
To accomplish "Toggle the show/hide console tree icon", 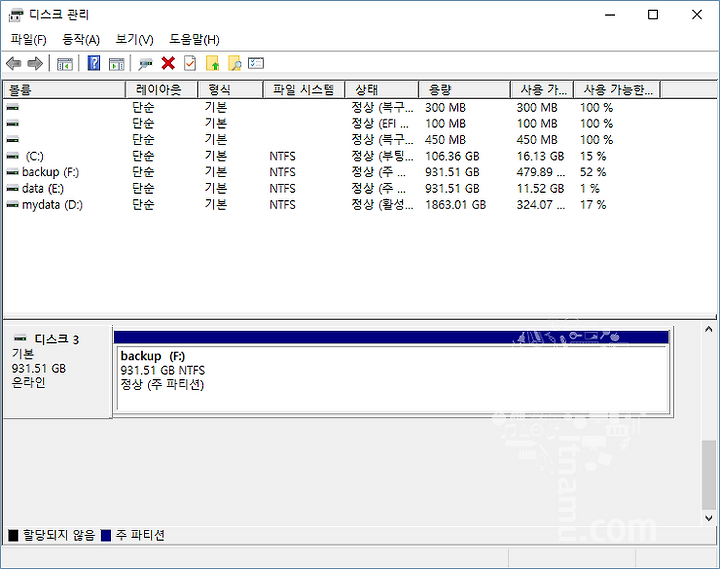I will pyautogui.click(x=65, y=63).
